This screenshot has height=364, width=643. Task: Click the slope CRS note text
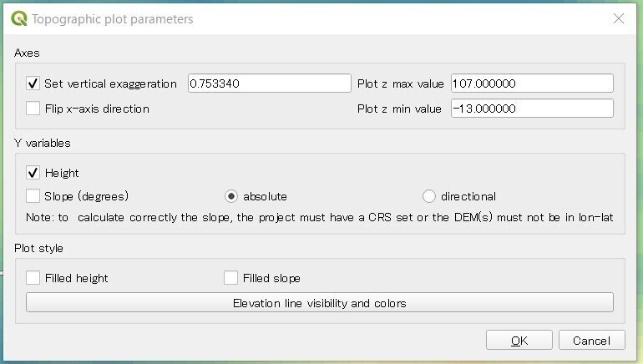(x=320, y=217)
